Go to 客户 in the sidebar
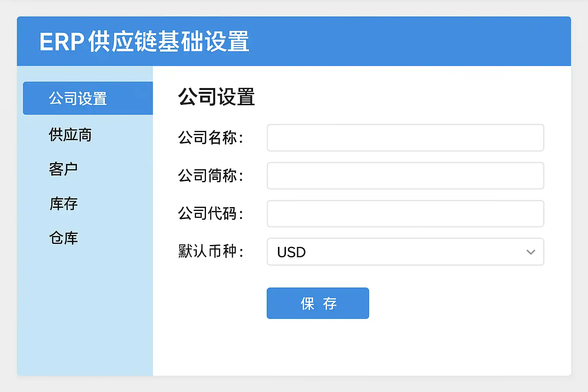Viewport: 588px width, 392px height. (64, 169)
